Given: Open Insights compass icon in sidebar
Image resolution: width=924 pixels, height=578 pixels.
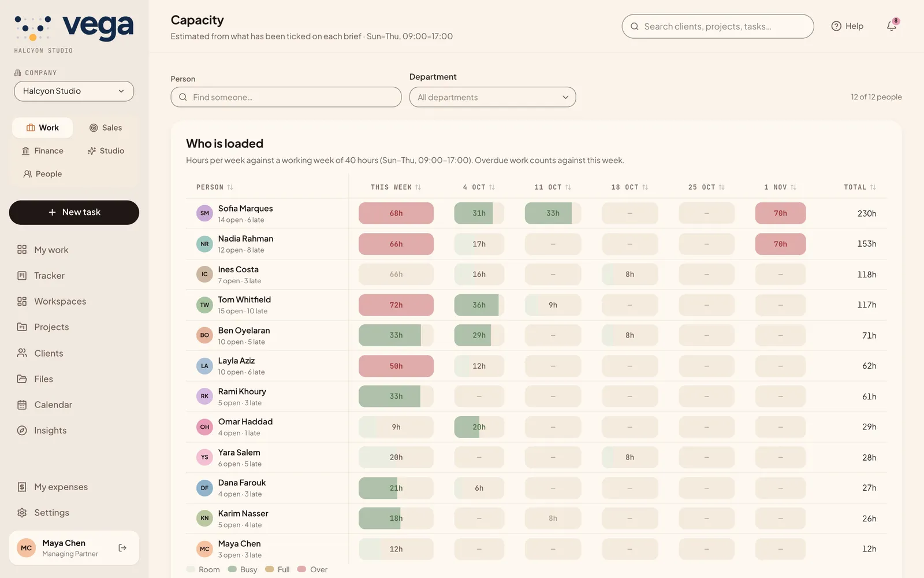Looking at the screenshot, I should click(x=22, y=431).
